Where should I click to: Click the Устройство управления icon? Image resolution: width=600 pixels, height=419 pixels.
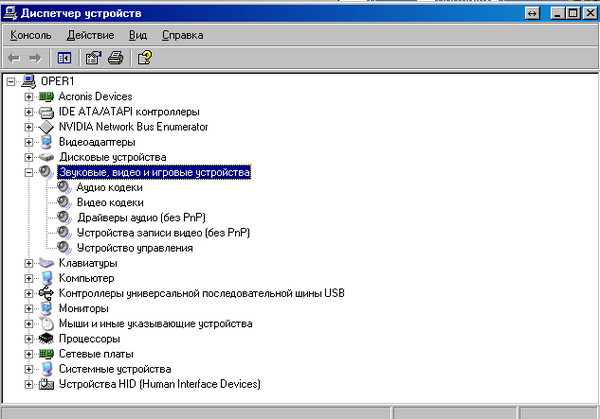pos(64,248)
